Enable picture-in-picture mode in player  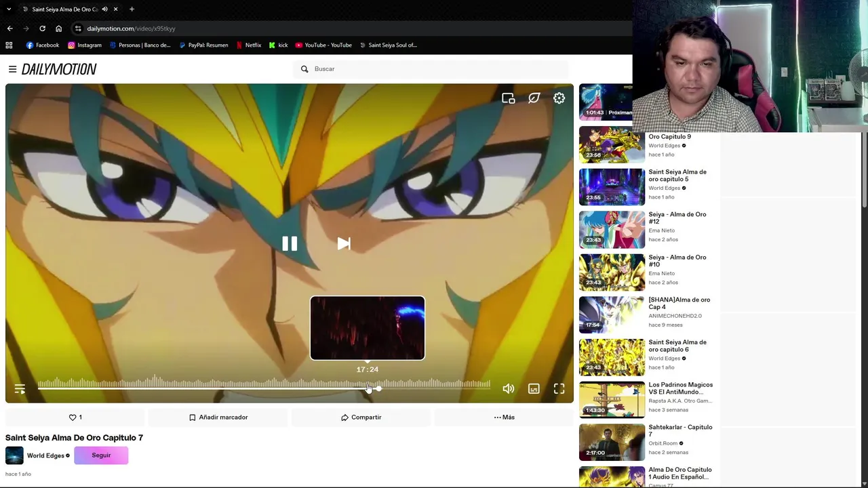(x=509, y=98)
